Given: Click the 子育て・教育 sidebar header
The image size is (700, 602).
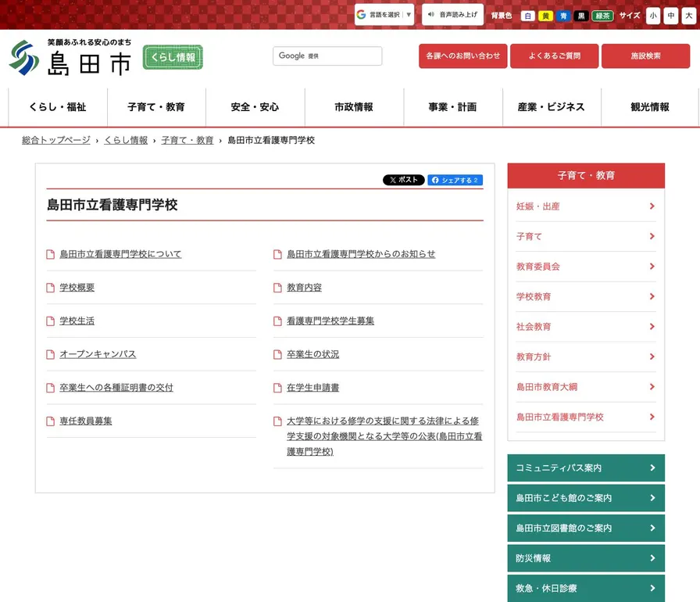Looking at the screenshot, I should click(586, 175).
